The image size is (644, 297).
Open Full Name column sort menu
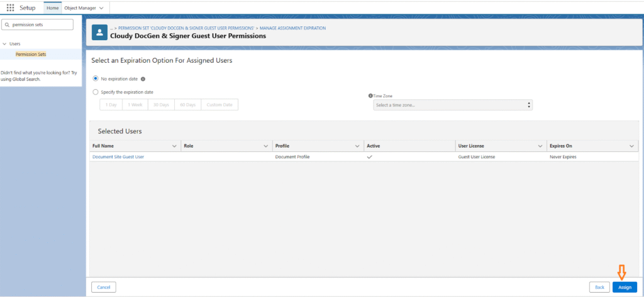click(174, 146)
